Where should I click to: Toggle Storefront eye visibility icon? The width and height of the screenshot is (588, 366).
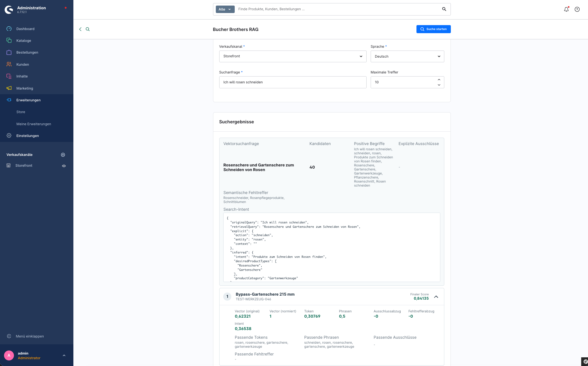(64, 166)
